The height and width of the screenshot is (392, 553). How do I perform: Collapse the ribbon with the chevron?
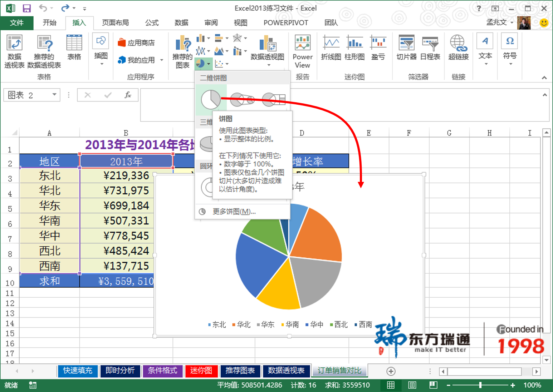click(544, 77)
